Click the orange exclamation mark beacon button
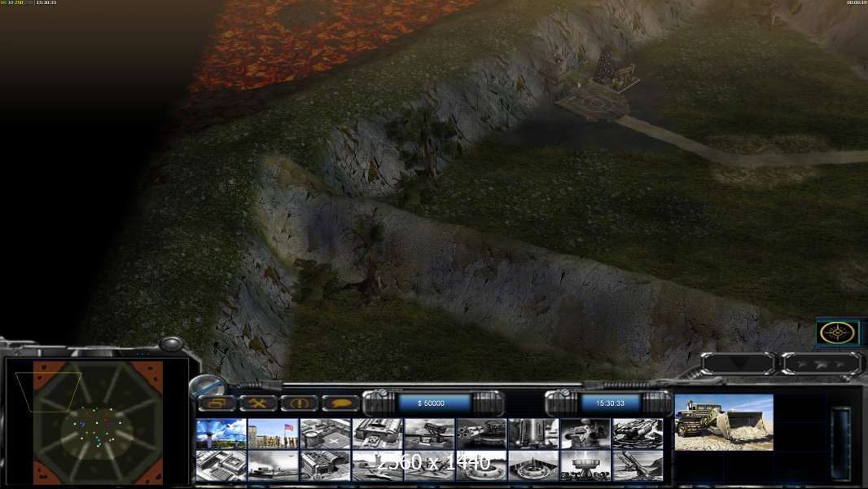The width and height of the screenshot is (868, 489). pos(299,403)
